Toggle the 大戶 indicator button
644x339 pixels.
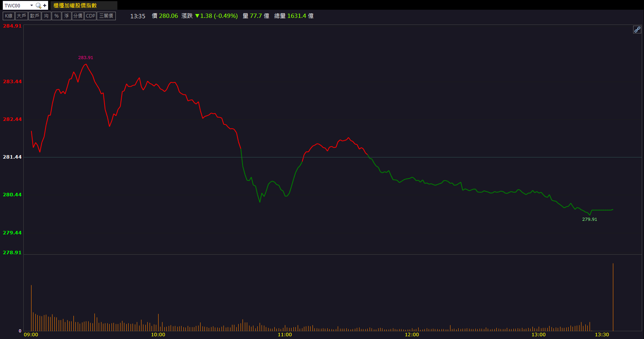click(21, 16)
